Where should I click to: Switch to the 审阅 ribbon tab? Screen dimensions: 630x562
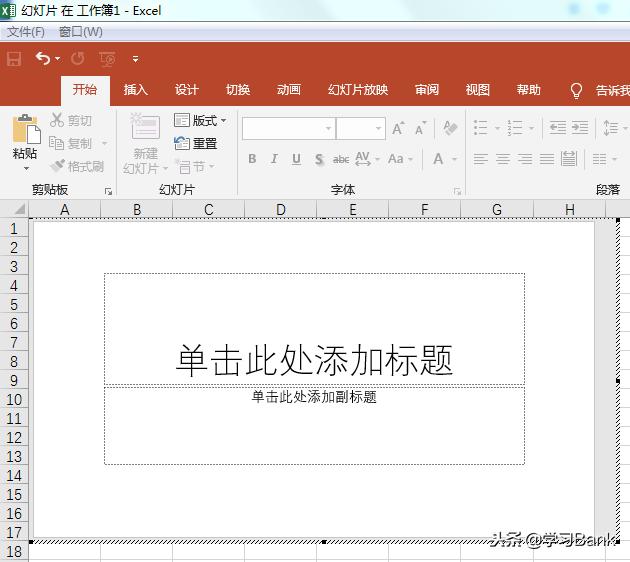tap(427, 89)
